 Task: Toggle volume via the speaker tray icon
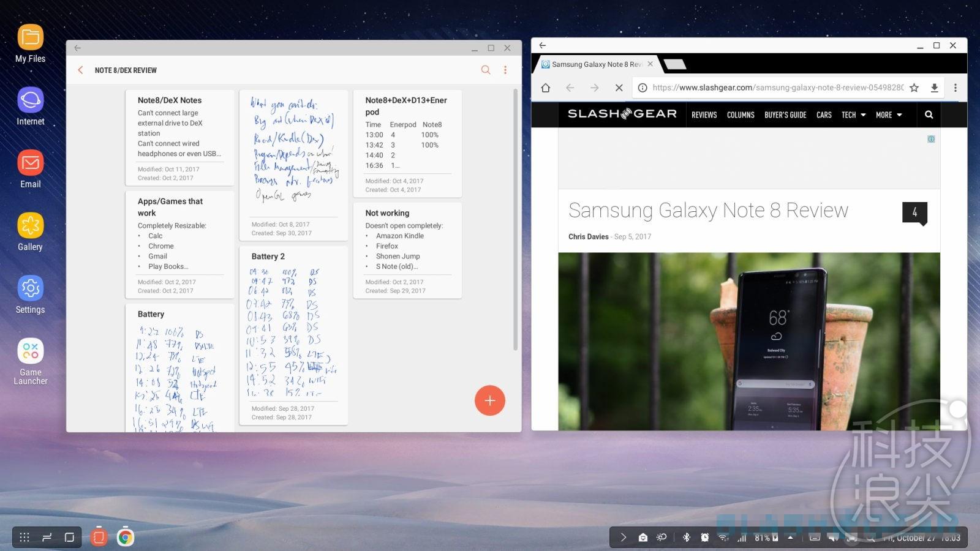coord(834,537)
